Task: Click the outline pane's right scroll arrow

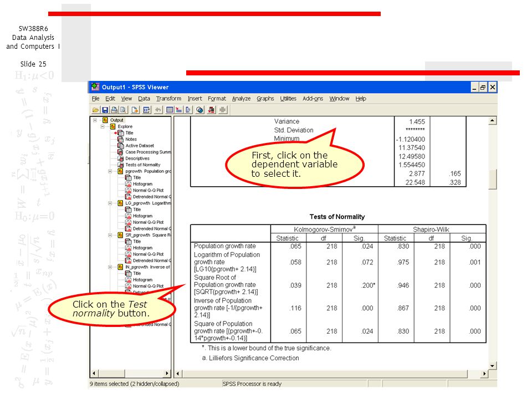Action: click(x=167, y=373)
